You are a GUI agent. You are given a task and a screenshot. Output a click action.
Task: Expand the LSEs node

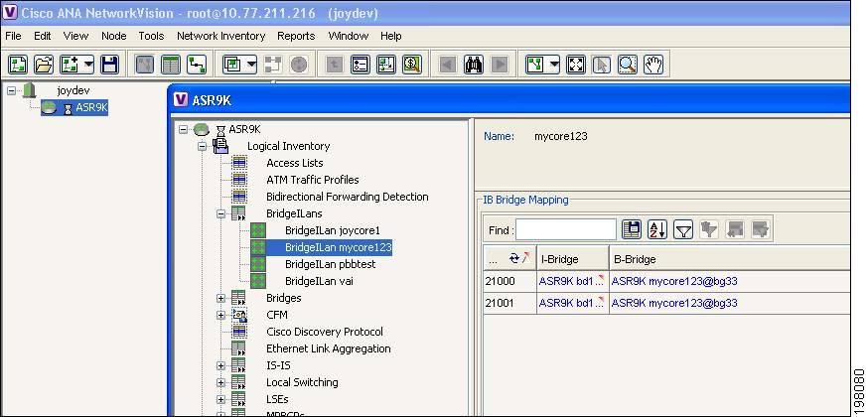(220, 400)
